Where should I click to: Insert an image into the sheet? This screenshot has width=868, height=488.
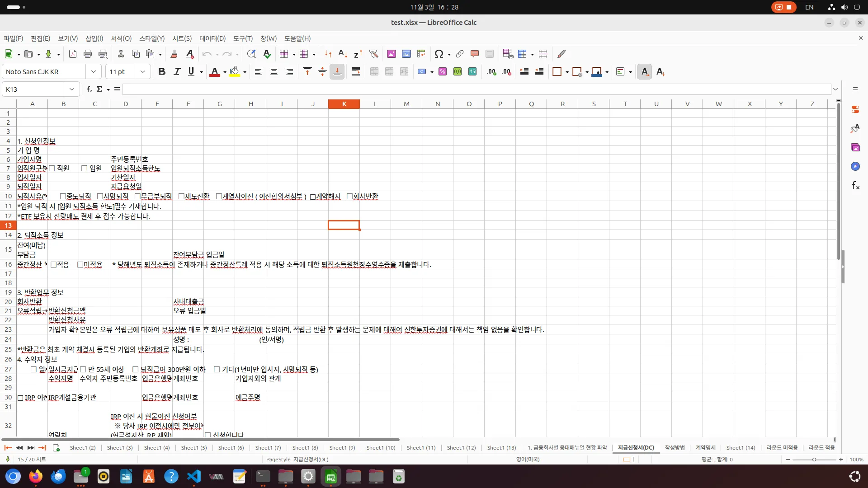coord(392,54)
